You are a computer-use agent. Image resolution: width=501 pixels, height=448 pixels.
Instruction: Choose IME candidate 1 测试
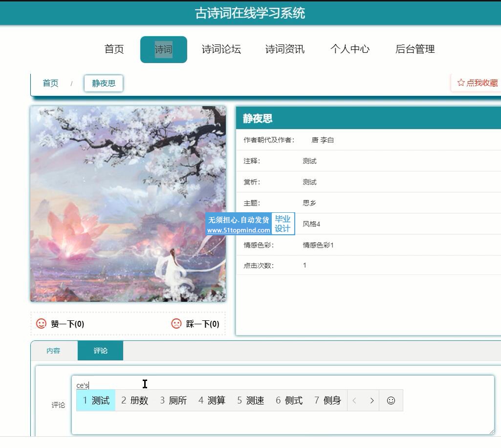96,401
